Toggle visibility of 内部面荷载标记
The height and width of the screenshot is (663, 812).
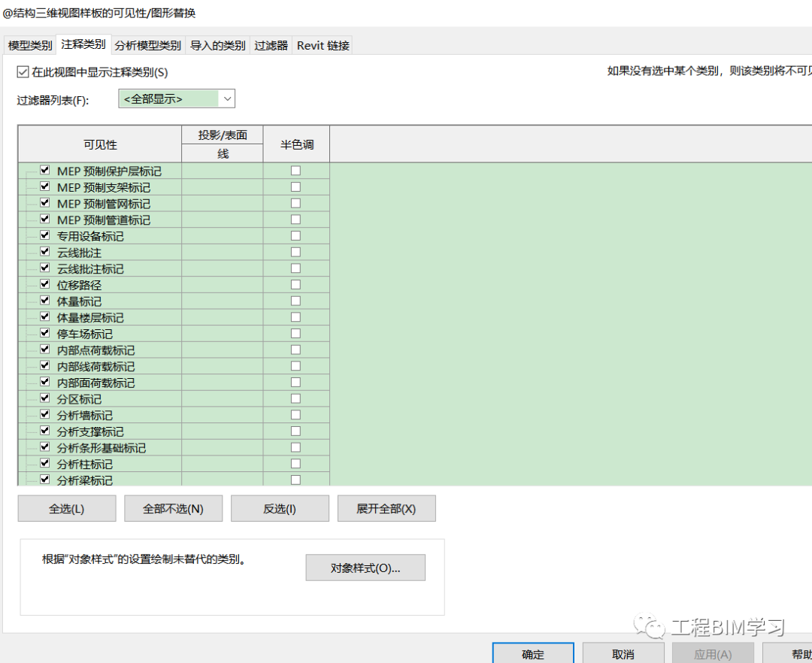point(44,382)
